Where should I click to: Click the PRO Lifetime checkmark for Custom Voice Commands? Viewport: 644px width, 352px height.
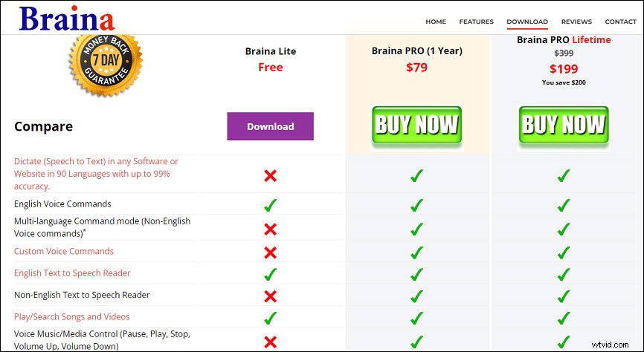click(x=564, y=252)
